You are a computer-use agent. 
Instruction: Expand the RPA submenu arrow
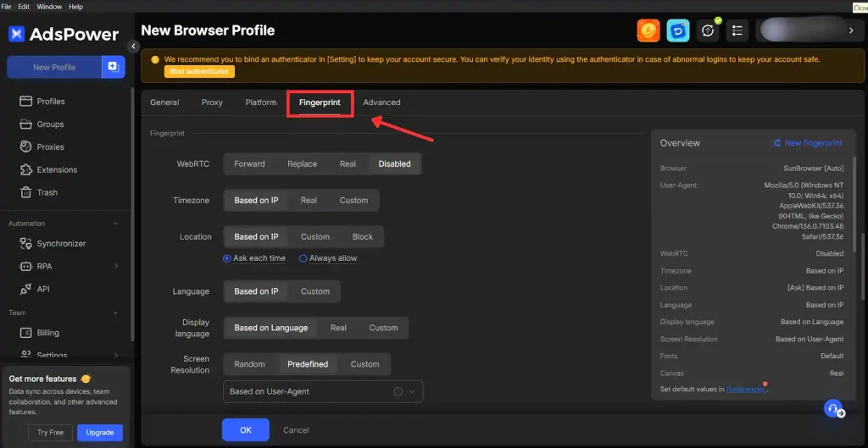point(115,266)
